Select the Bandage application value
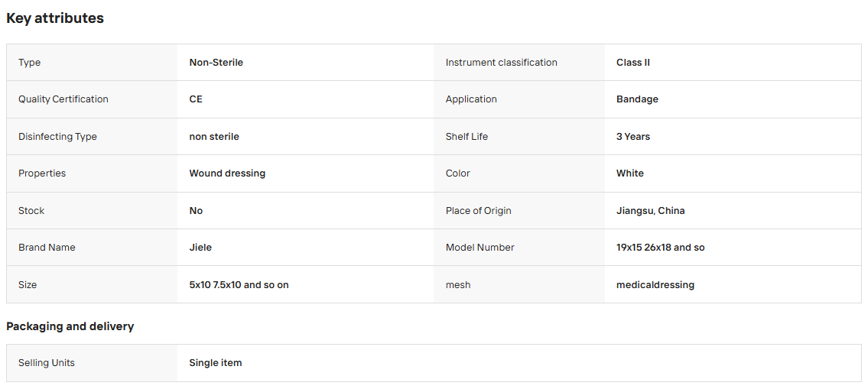Viewport: 868px width, 389px height. point(637,99)
